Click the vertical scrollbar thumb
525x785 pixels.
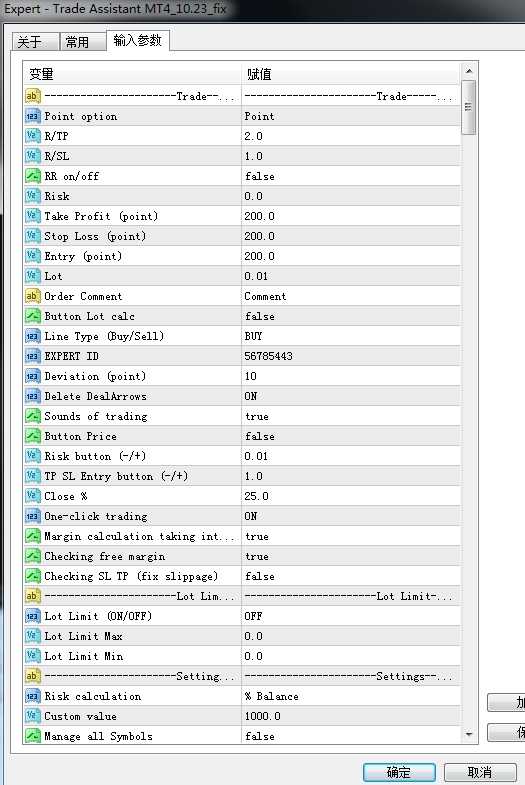pos(468,107)
